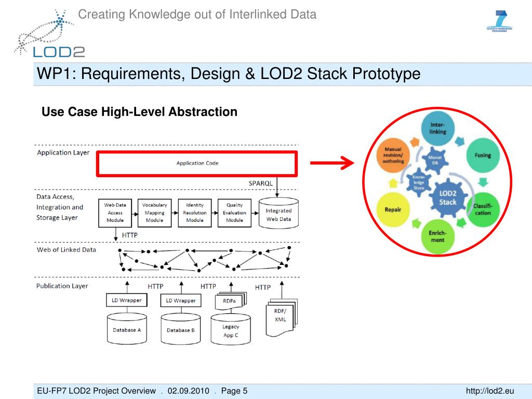The width and height of the screenshot is (532, 399).
Task: Select the Web Data Access Module box
Action: [115, 212]
